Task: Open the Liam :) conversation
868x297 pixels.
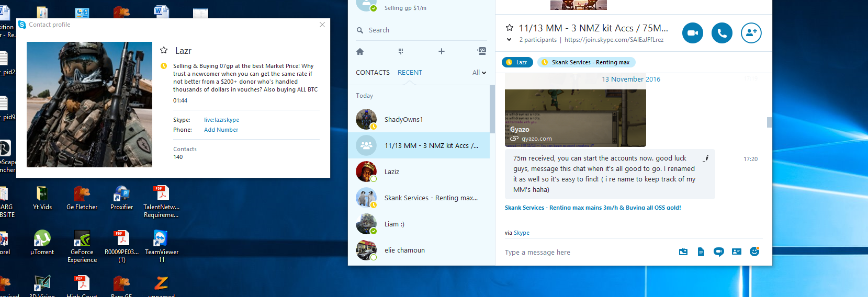Action: pyautogui.click(x=419, y=224)
